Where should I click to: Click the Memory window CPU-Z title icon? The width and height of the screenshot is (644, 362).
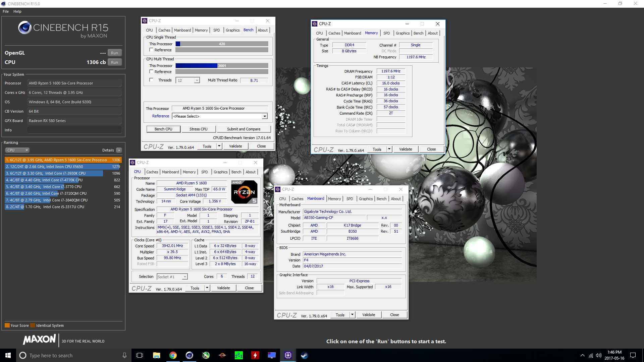pos(315,24)
